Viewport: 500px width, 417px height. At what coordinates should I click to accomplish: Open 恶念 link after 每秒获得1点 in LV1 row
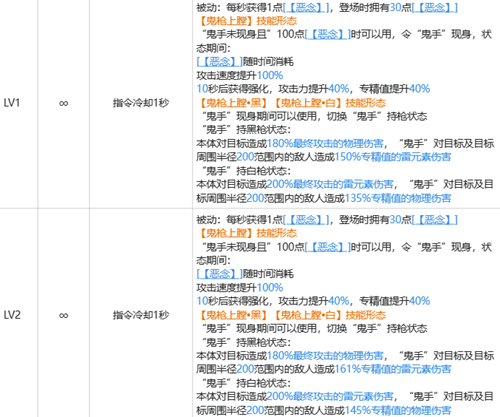[x=306, y=7]
